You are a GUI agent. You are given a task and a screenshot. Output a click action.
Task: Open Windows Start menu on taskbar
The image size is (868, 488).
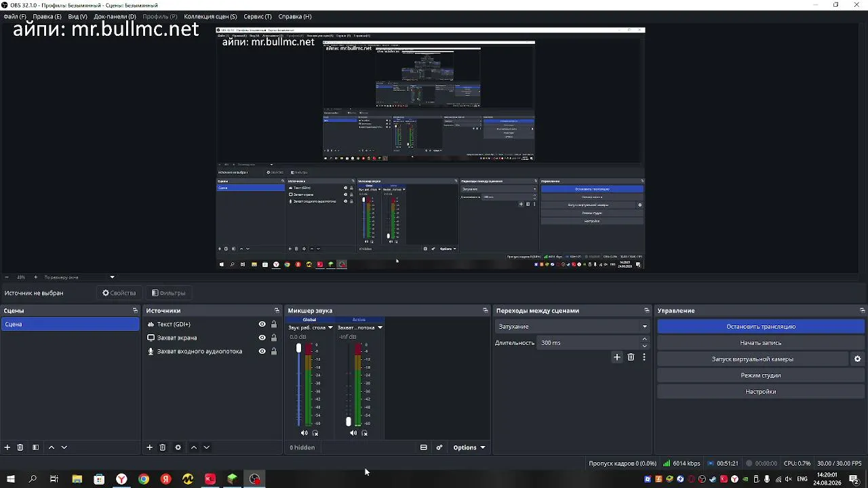click(11, 479)
